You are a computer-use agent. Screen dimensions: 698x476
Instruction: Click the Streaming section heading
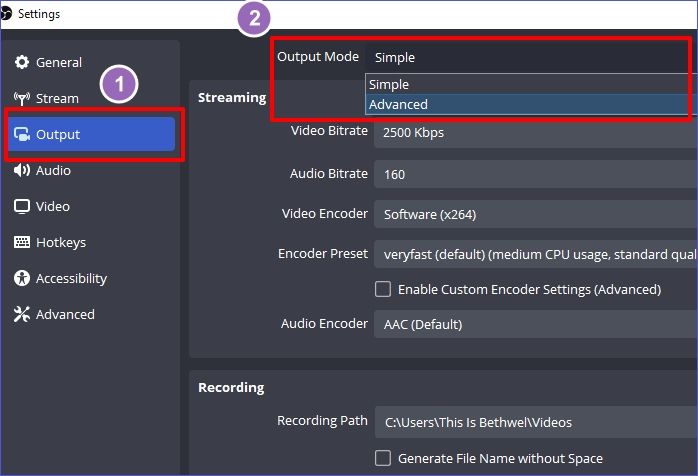232,98
